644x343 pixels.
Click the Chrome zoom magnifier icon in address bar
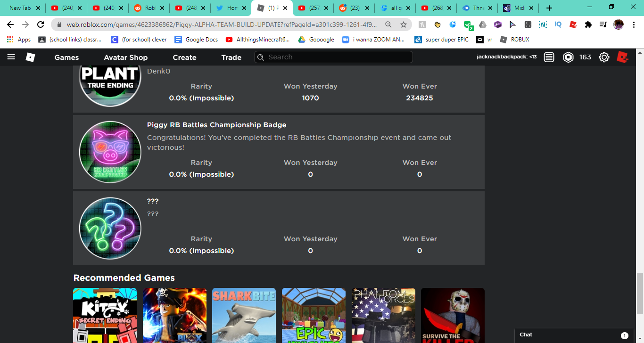[388, 24]
